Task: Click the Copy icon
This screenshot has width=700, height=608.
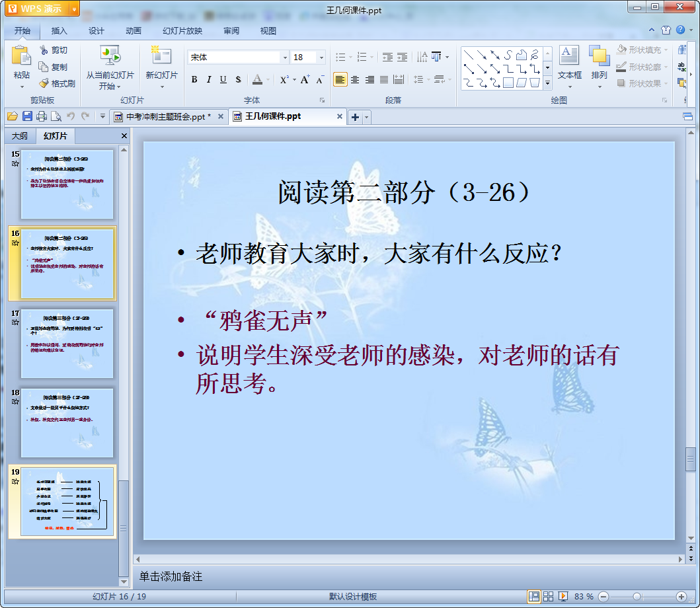Action: (44, 67)
